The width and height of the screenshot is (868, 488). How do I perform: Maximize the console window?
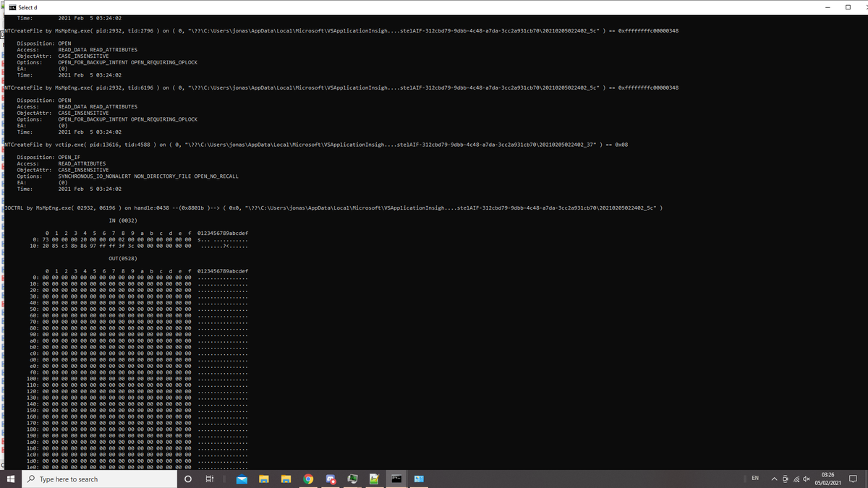pos(848,7)
